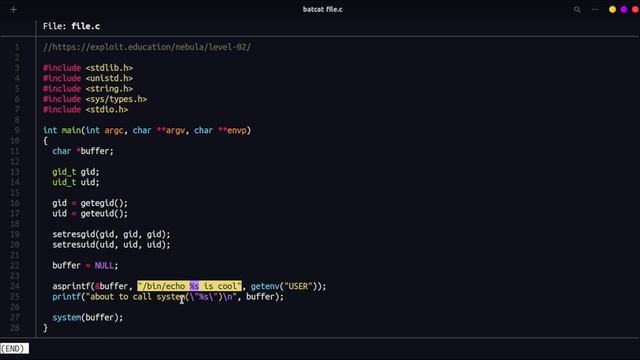The width and height of the screenshot is (640, 360).
Task: Click the 'setresuid(uid, uid, uid);' call
Action: [111, 244]
